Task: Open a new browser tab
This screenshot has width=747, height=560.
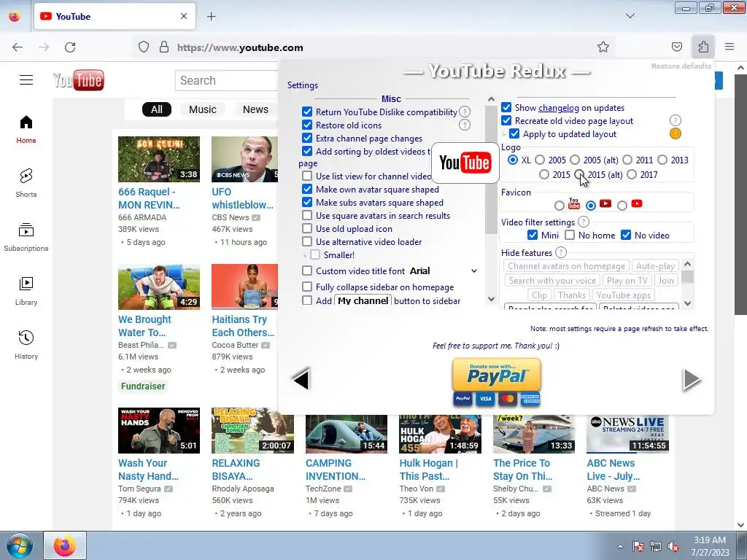Action: [211, 16]
